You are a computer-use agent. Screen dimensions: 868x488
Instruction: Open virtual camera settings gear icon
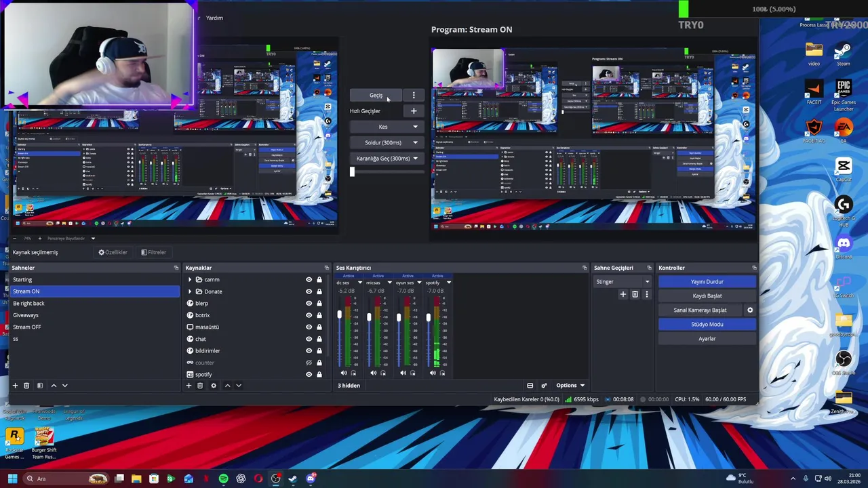pyautogui.click(x=750, y=310)
